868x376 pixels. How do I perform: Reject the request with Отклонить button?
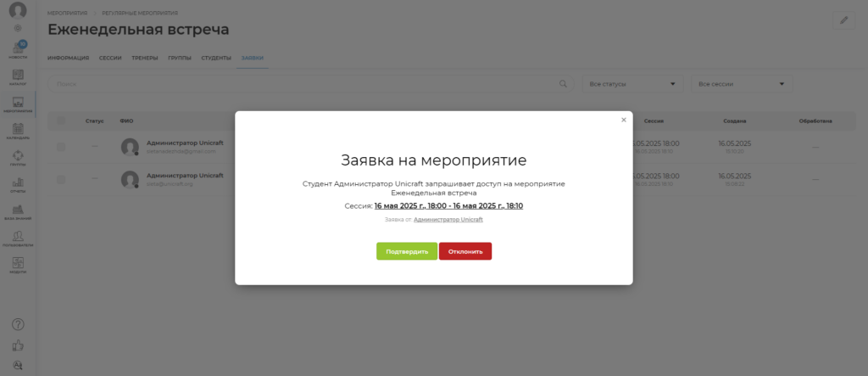[x=465, y=251]
